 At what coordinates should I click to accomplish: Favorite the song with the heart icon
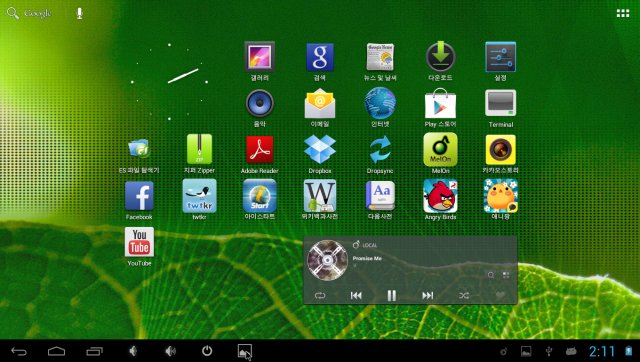[x=500, y=295]
